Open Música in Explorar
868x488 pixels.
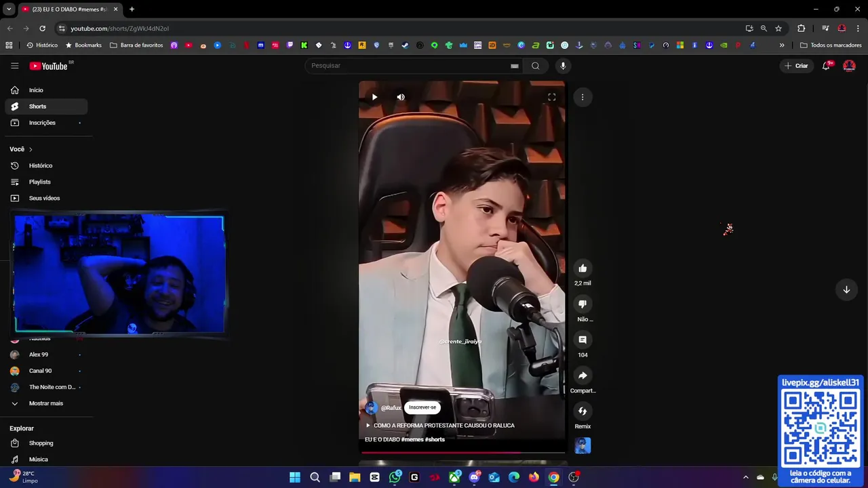tap(46, 460)
